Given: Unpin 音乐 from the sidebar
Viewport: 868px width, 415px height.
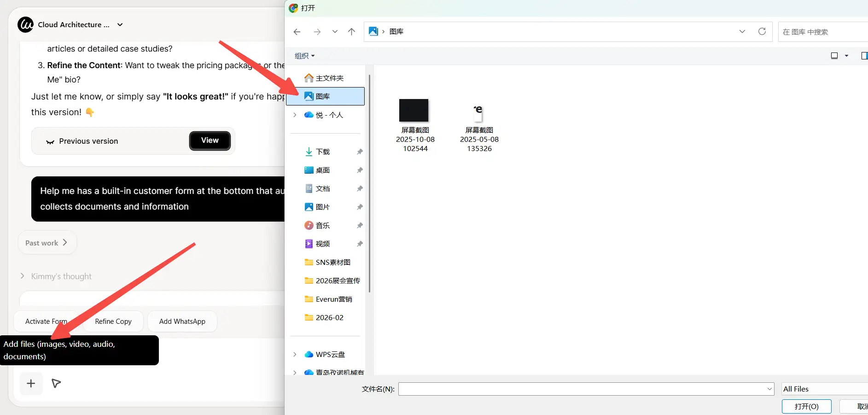Looking at the screenshot, I should coord(360,225).
